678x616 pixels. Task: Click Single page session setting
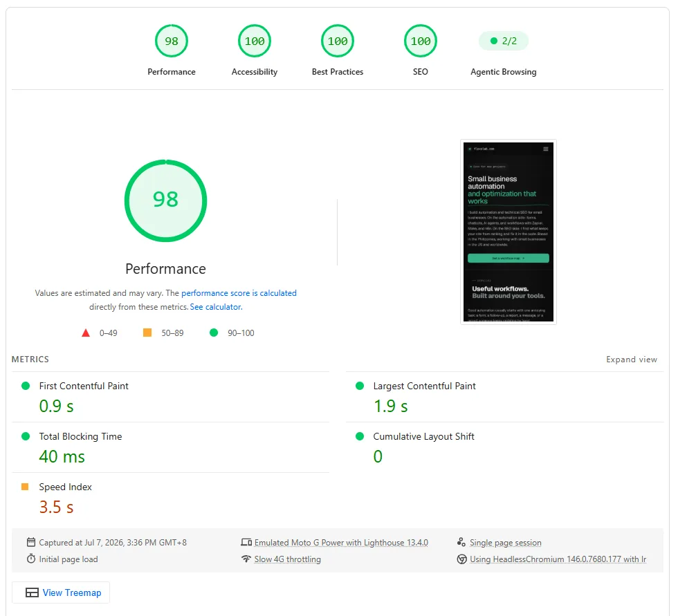point(506,543)
